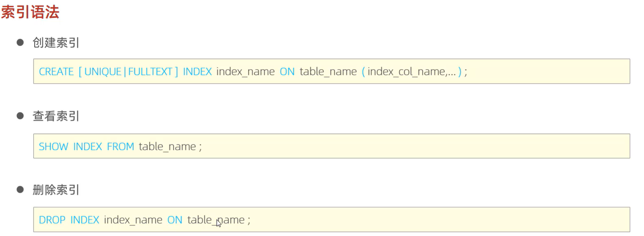Click the bullet beside 创建索引
This screenshot has height=236, width=644.
coord(20,42)
